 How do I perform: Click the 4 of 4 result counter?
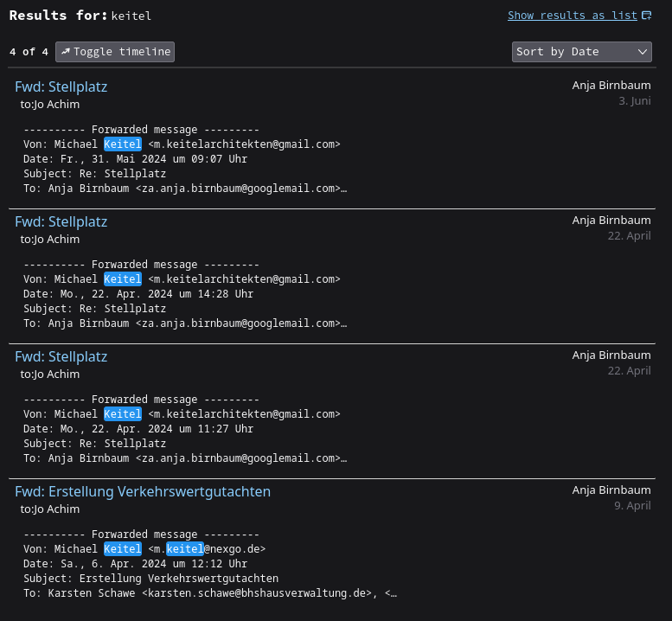click(29, 52)
